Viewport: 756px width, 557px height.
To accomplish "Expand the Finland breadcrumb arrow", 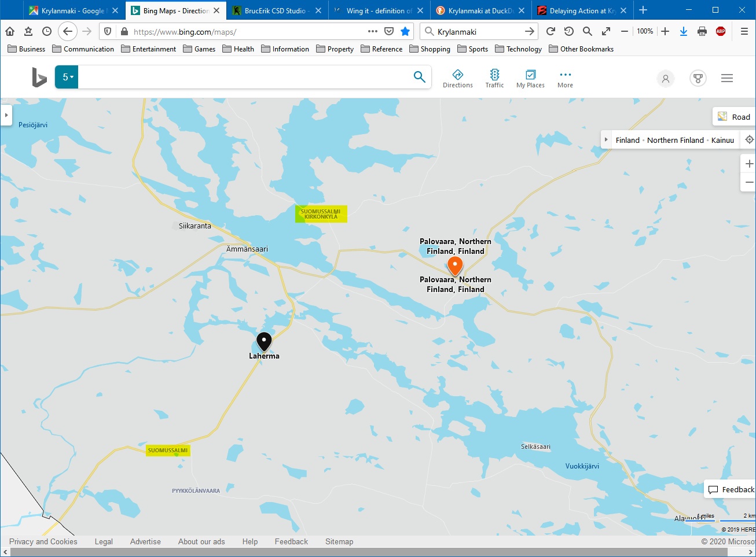I will pos(606,140).
